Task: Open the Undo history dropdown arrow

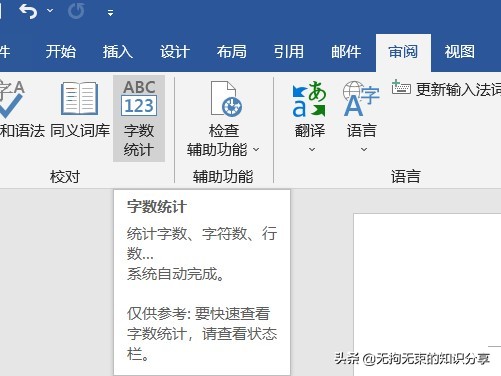Action: click(50, 11)
